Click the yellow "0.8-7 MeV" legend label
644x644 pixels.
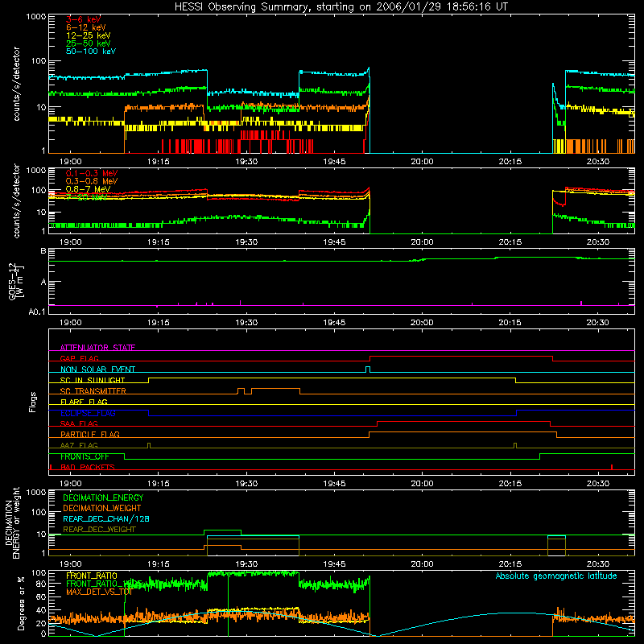pyautogui.click(x=89, y=189)
